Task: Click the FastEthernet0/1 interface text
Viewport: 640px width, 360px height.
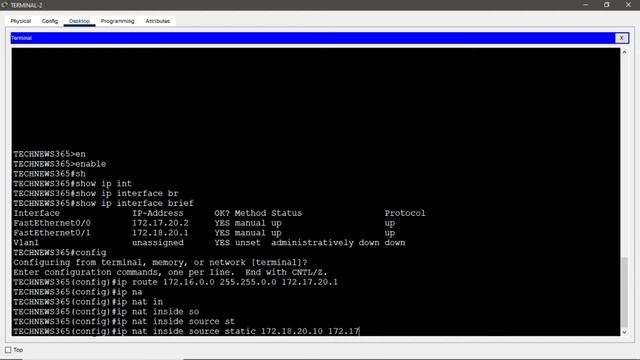Action: (x=52, y=233)
